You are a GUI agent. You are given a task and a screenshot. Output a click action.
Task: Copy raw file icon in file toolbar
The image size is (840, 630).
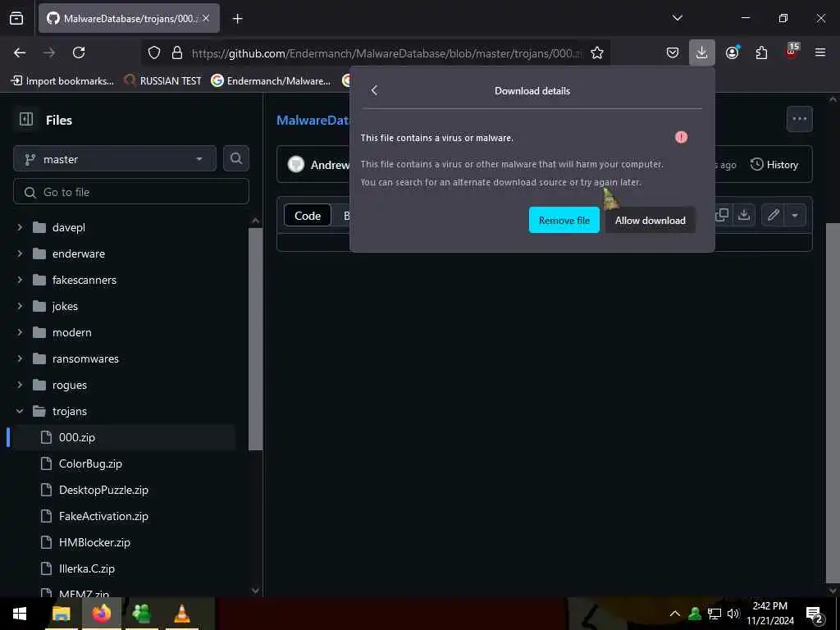point(722,216)
